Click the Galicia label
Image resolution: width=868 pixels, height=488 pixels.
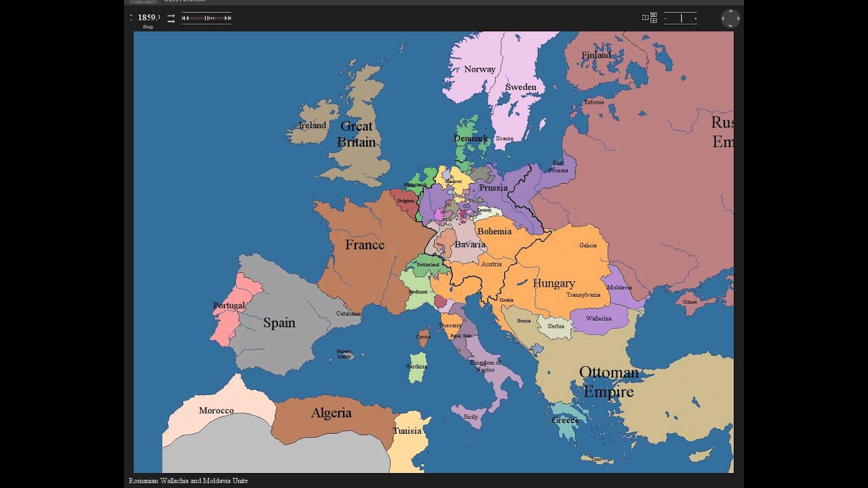click(x=588, y=245)
